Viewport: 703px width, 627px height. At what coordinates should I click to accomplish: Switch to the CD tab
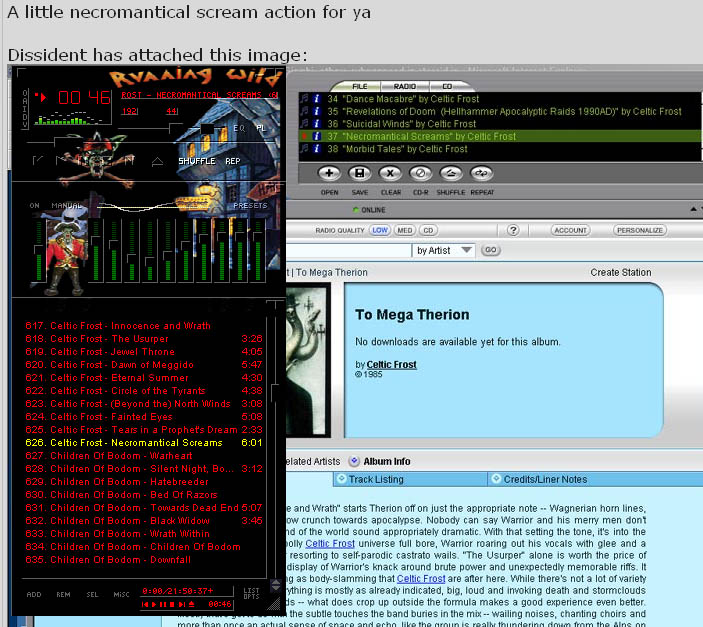447,86
